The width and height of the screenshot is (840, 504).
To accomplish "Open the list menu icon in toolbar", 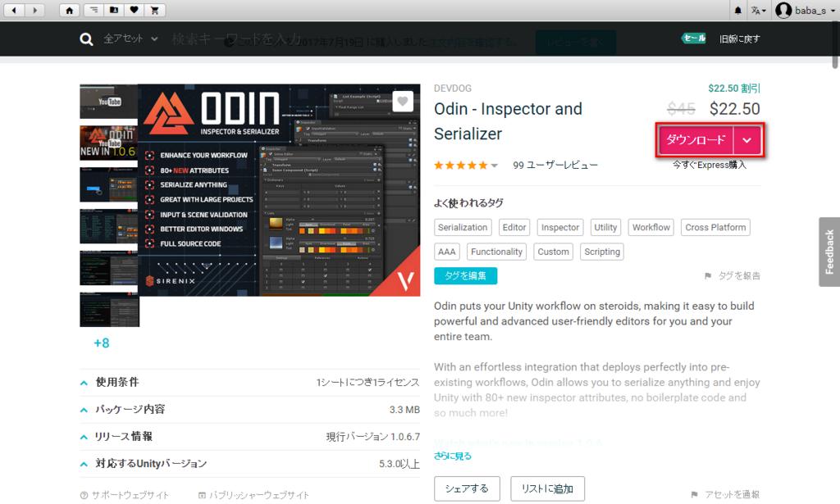I will coord(94,10).
